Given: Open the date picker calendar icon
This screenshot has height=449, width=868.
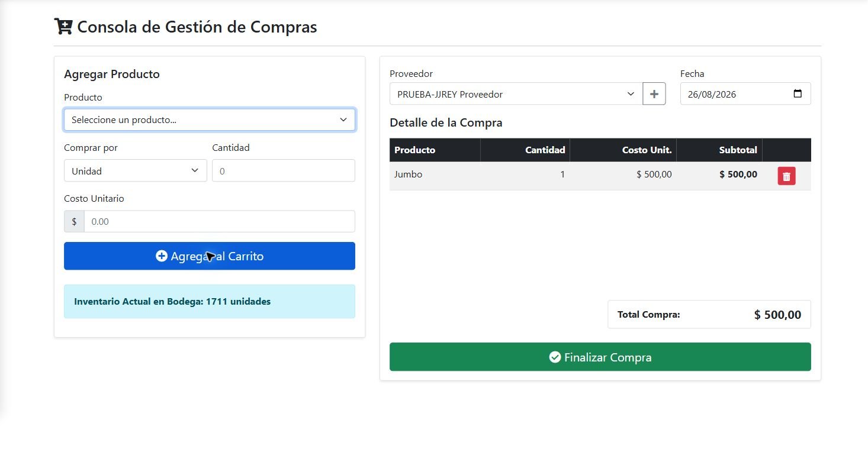Looking at the screenshot, I should point(797,93).
